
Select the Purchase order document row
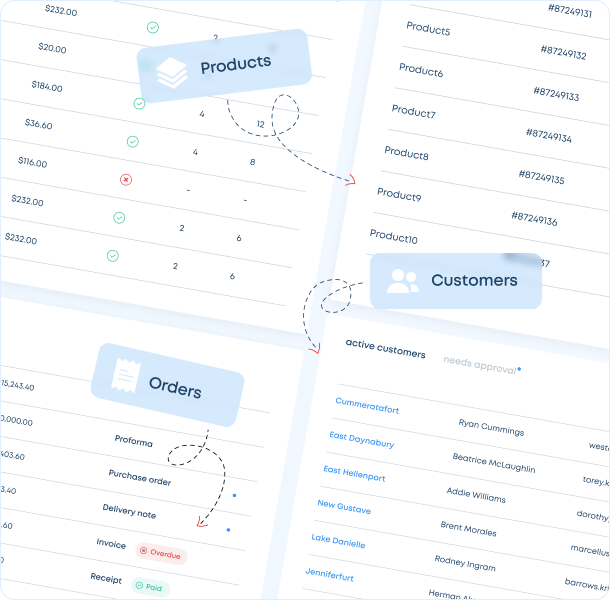click(140, 477)
